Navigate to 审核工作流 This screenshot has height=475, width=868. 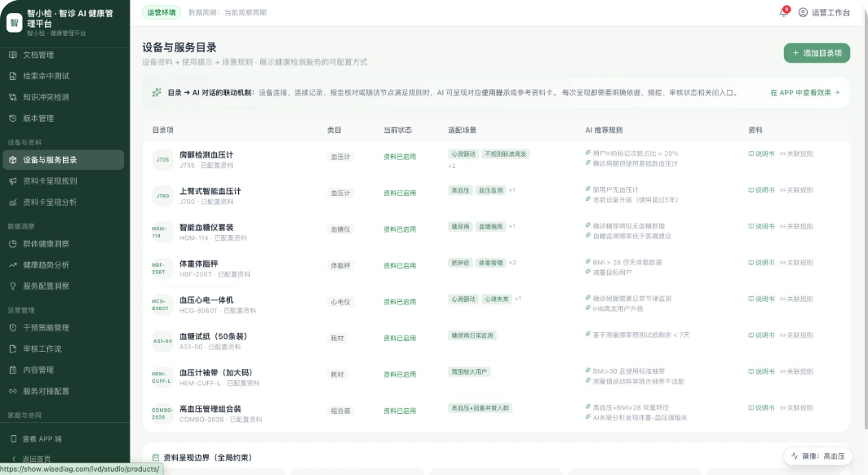click(62, 348)
